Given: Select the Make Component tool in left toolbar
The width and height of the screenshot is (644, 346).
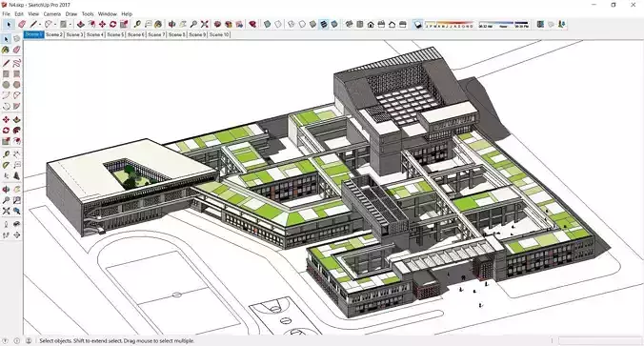Looking at the screenshot, I should coord(16,39).
